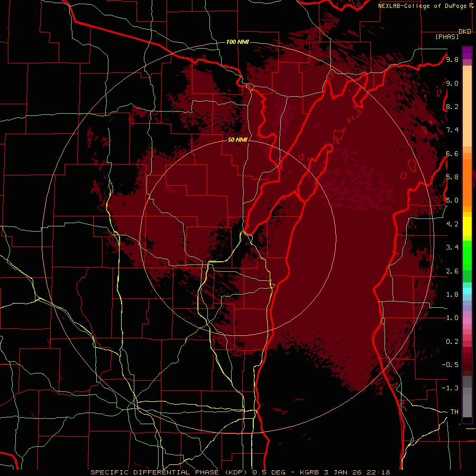Click the NEXLAB-College of DuPage title text
The image size is (476, 476).
tap(422, 6)
